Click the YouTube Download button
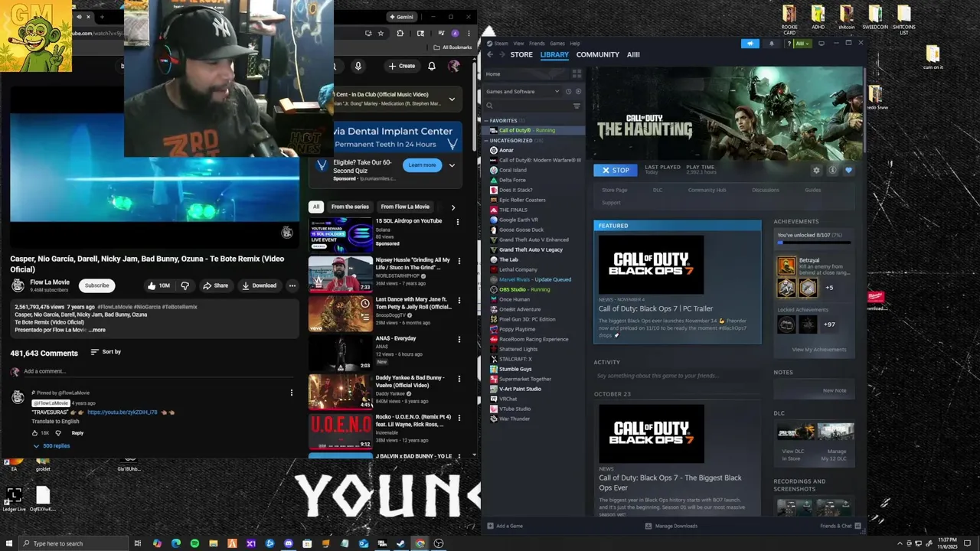Viewport: 980px width, 551px height. pos(259,285)
